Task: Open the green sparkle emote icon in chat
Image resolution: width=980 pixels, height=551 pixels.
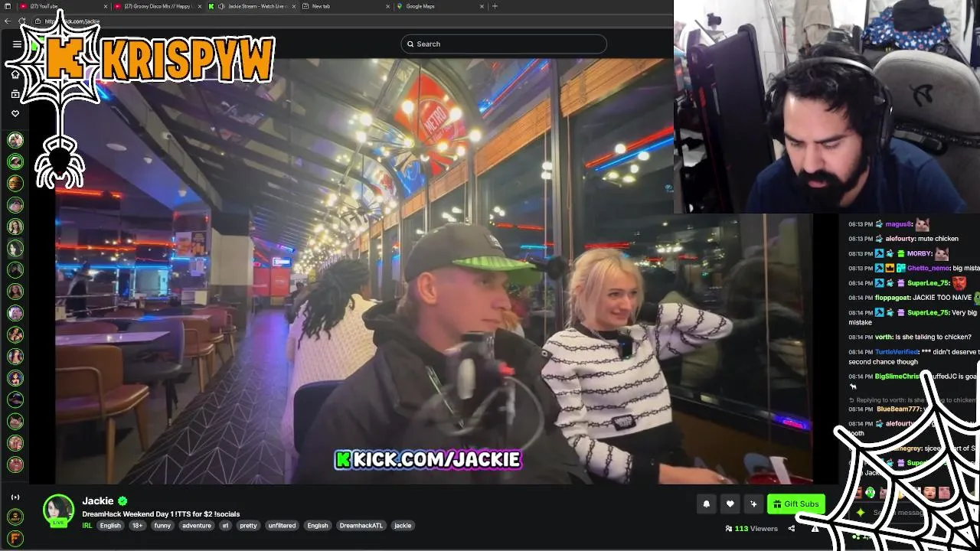Action: click(x=861, y=513)
